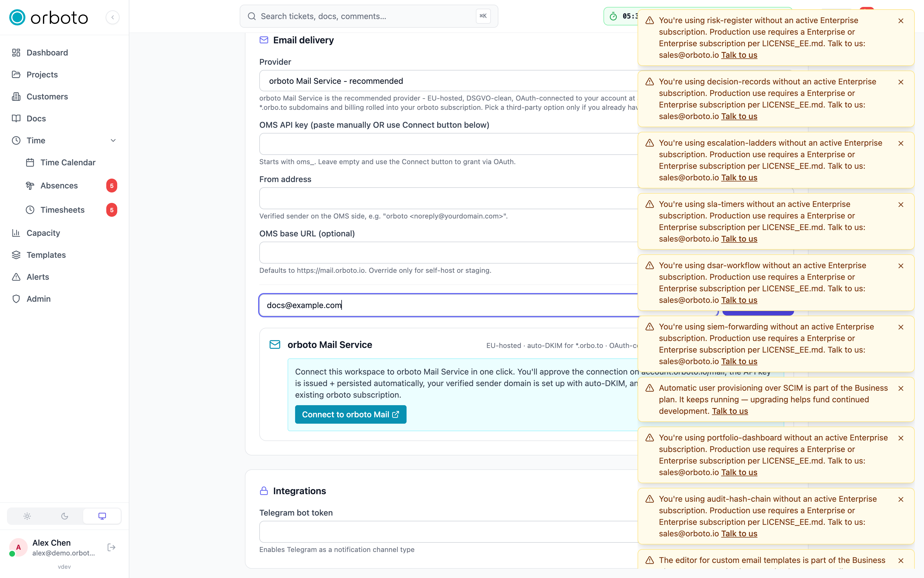This screenshot has width=924, height=578.
Task: Click the orboto logo icon
Action: pyautogui.click(x=17, y=17)
